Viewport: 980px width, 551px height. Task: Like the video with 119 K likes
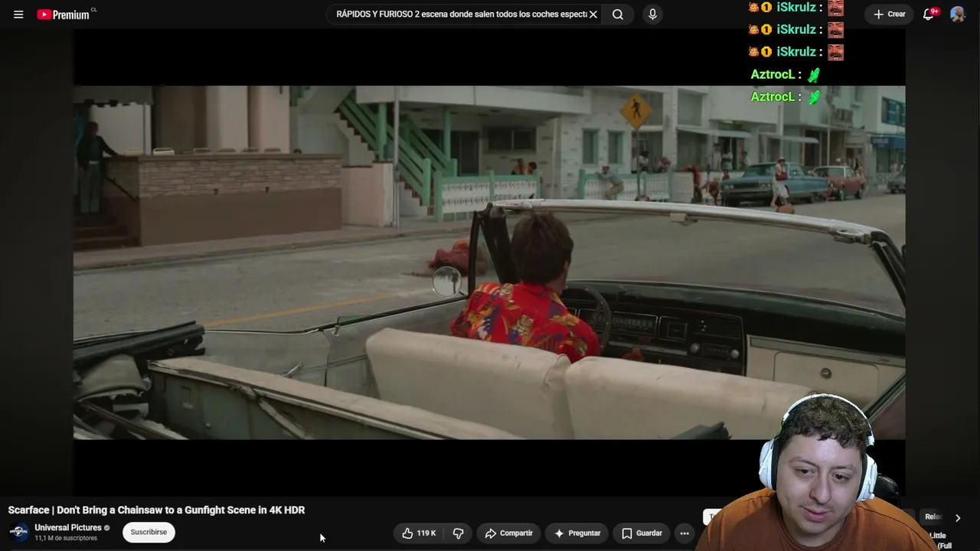click(419, 533)
